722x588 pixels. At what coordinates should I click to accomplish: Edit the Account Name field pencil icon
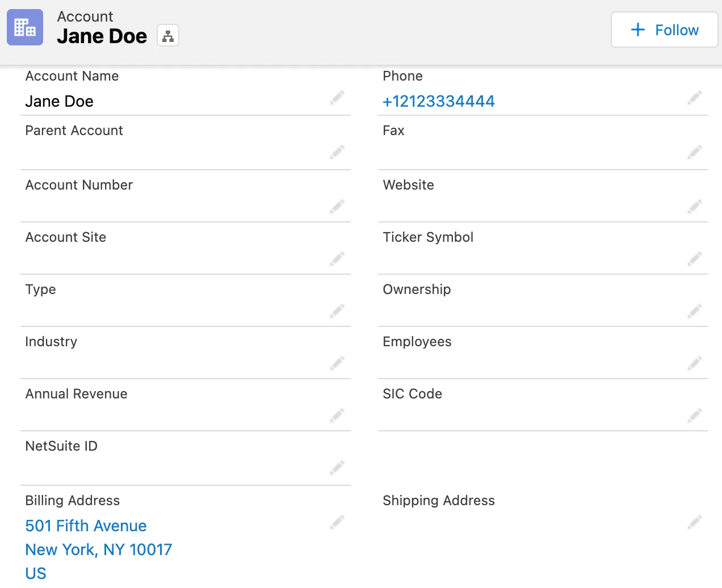point(337,98)
